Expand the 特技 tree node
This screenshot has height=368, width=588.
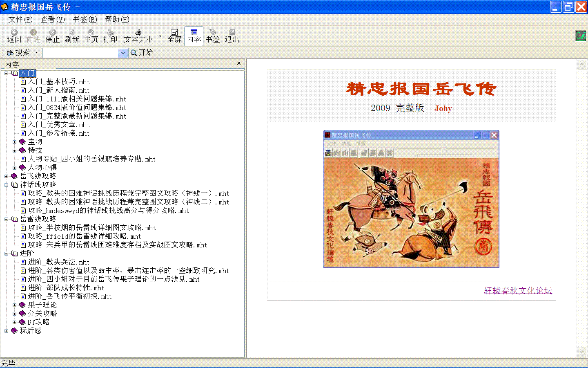coord(14,150)
